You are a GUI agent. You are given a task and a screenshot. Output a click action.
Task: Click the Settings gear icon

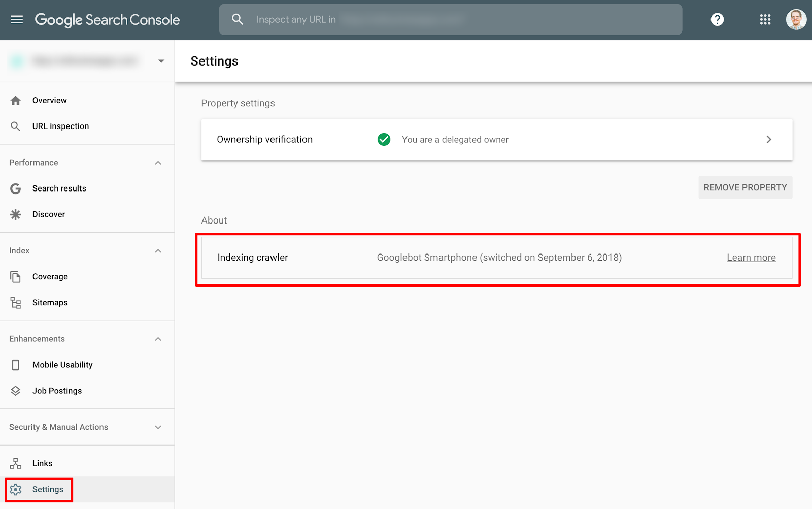point(16,489)
